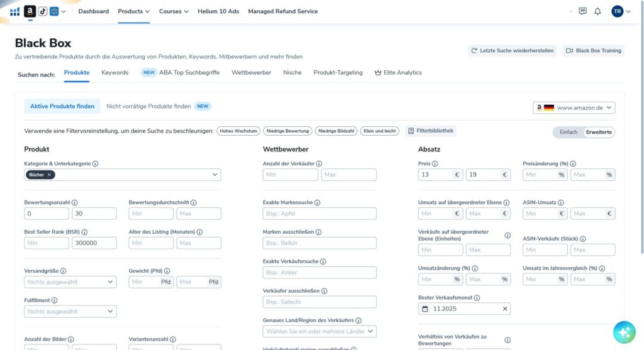Apply the Hohes Wachstum filter preset

click(x=238, y=131)
